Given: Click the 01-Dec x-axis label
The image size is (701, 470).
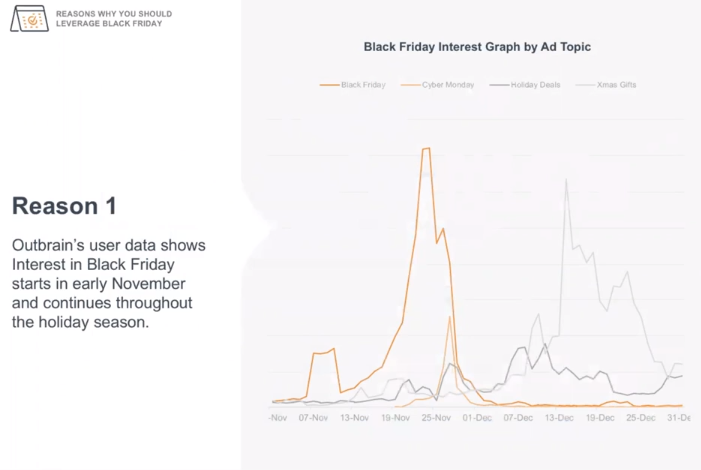Looking at the screenshot, I should pos(476,417).
